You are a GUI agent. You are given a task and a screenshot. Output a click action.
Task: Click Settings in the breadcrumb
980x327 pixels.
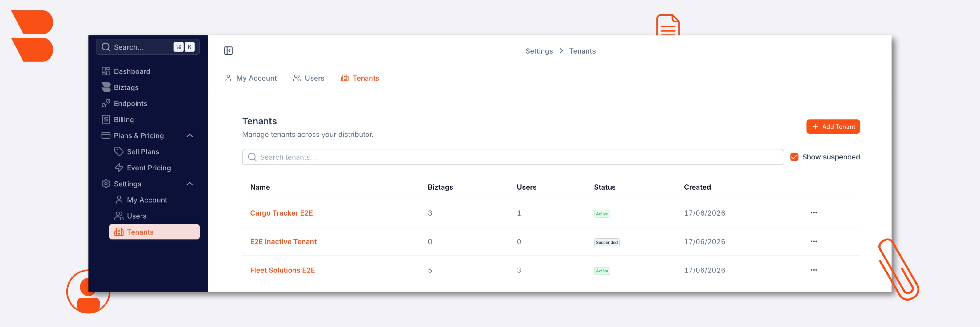point(539,51)
